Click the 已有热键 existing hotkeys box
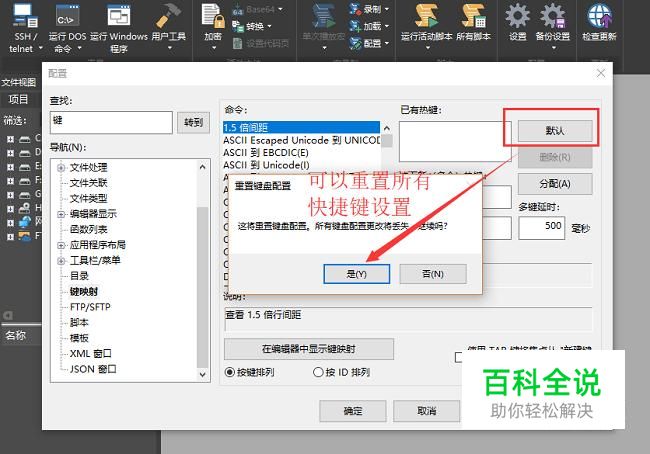Screen dimensions: 650x454 pos(455,141)
